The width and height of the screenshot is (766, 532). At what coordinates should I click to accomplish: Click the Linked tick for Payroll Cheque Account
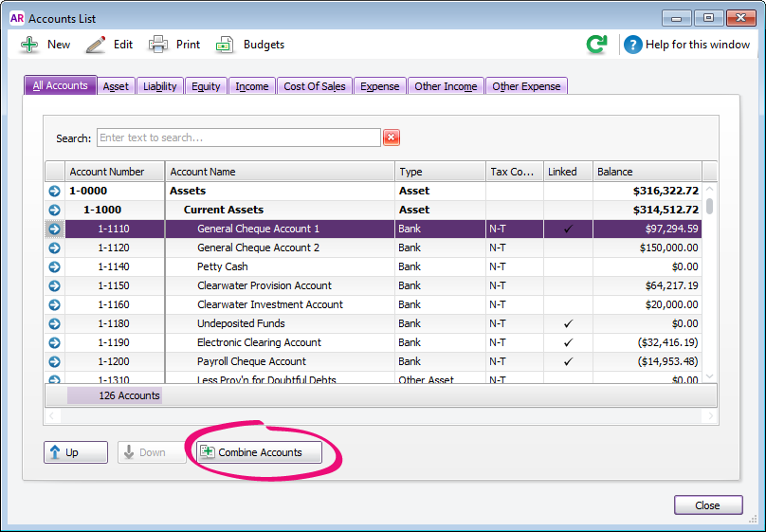568,361
